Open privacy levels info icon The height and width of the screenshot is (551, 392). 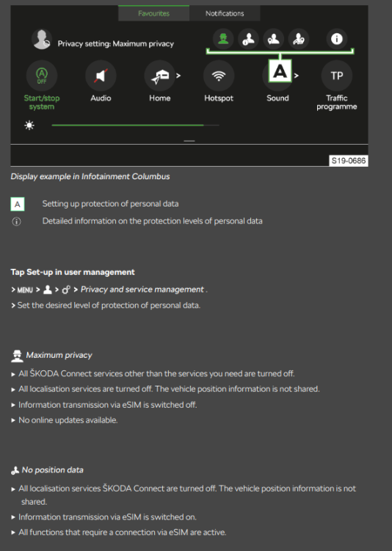[x=336, y=39]
